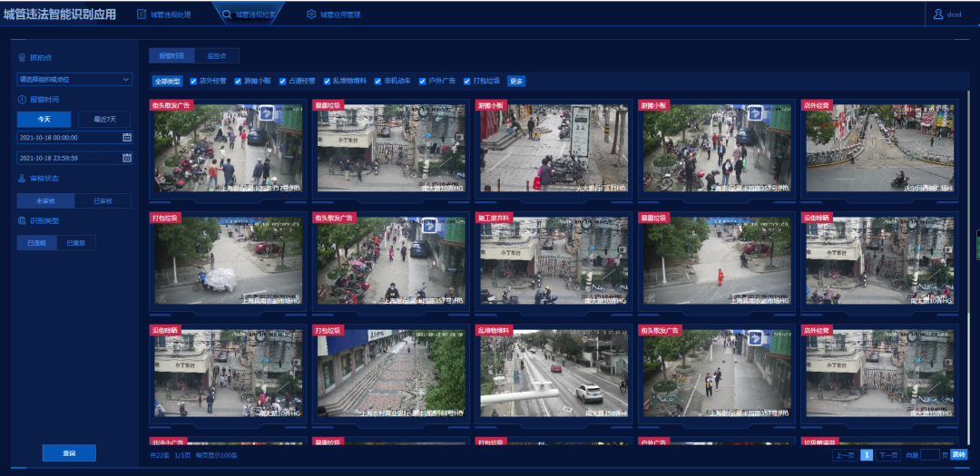Click the person icon beside 审核状态
Image resolution: width=980 pixels, height=476 pixels.
(22, 179)
